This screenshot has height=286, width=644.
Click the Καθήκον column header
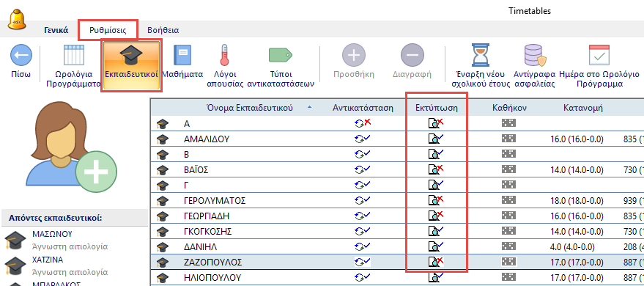pos(509,108)
